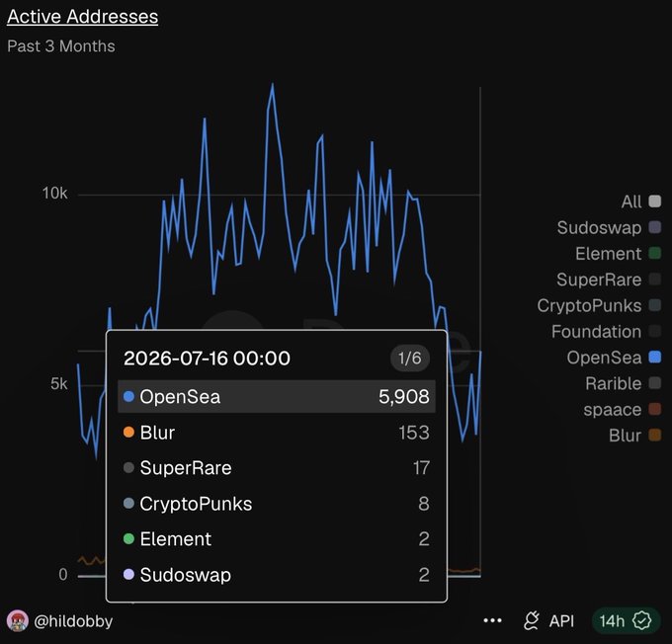The image size is (672, 644).
Task: Open the three-dots more options menu
Action: [x=492, y=620]
